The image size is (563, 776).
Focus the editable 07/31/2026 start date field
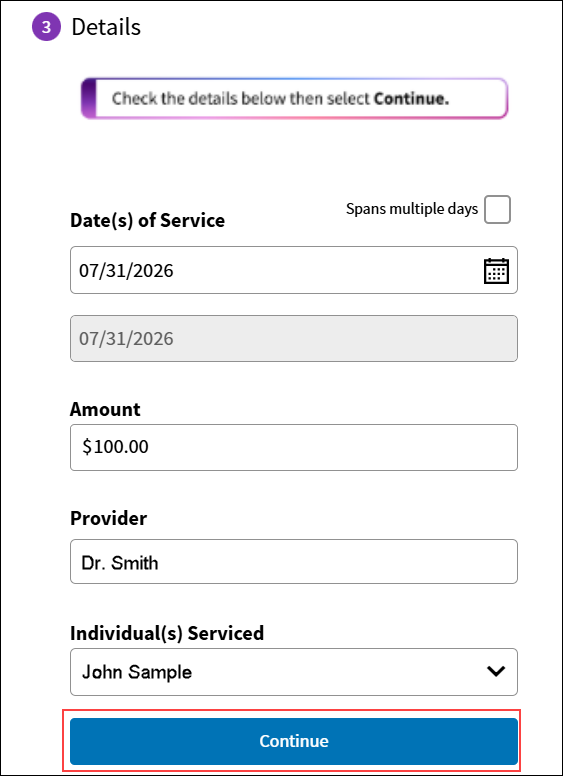click(294, 270)
